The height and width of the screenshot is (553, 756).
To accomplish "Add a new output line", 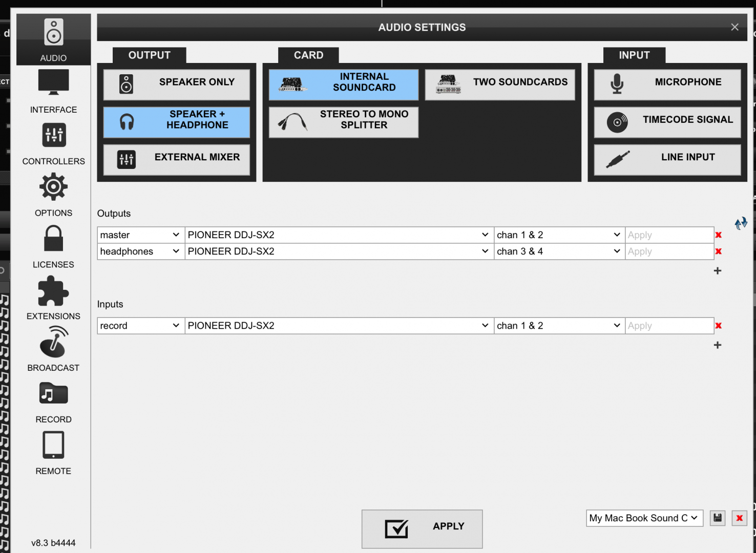I will point(718,271).
